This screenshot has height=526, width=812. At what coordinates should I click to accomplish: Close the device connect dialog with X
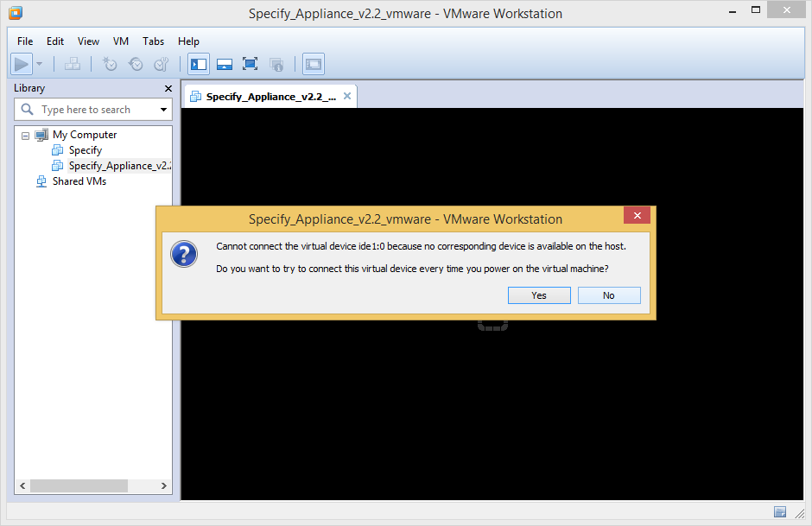click(x=637, y=215)
